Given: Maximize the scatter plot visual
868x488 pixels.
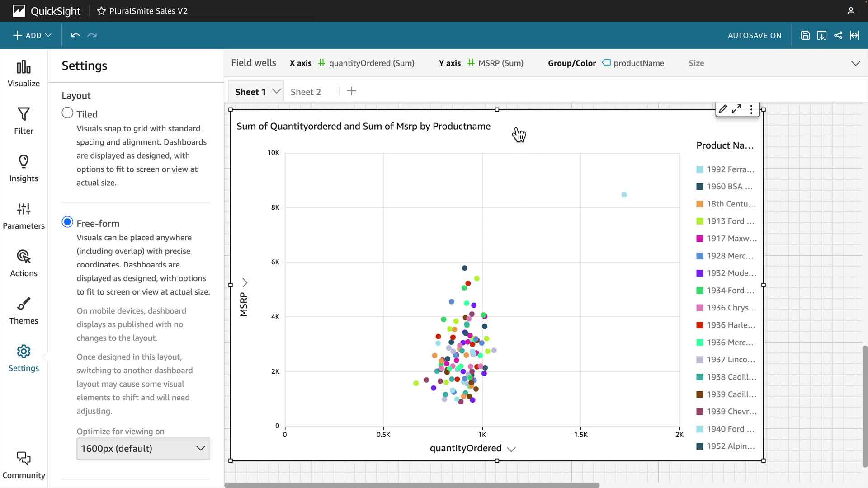Looking at the screenshot, I should [x=736, y=109].
